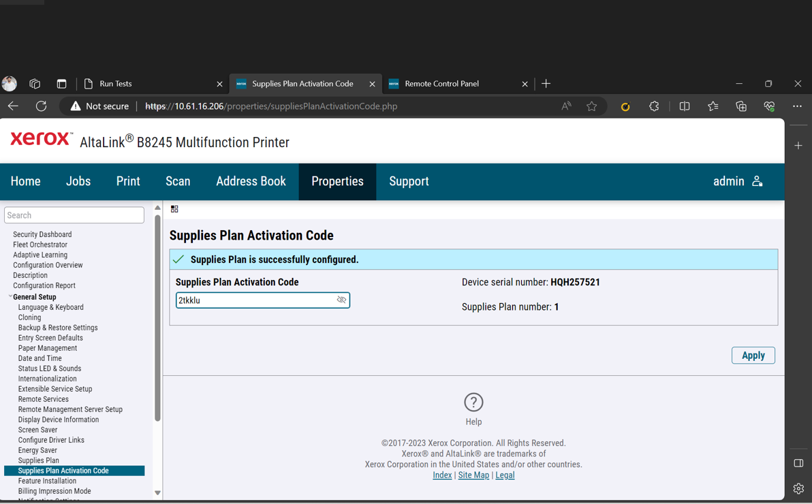This screenshot has height=504, width=812.
Task: Click sidebar scroll down arrow
Action: [157, 492]
